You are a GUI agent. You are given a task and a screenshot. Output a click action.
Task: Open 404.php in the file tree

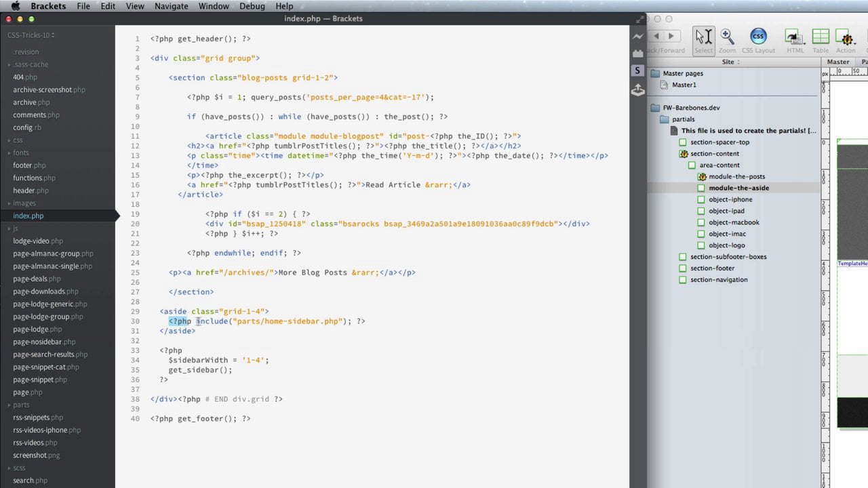point(25,77)
